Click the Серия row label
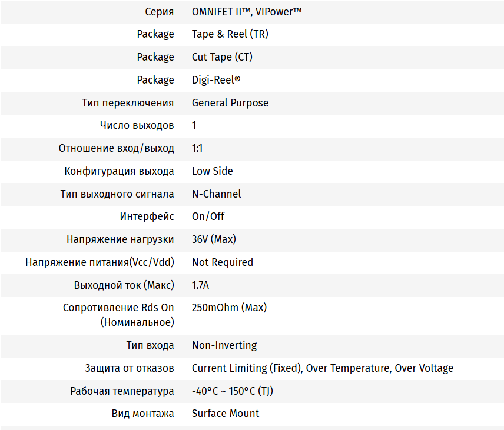This screenshot has height=430, width=504. [159, 11]
